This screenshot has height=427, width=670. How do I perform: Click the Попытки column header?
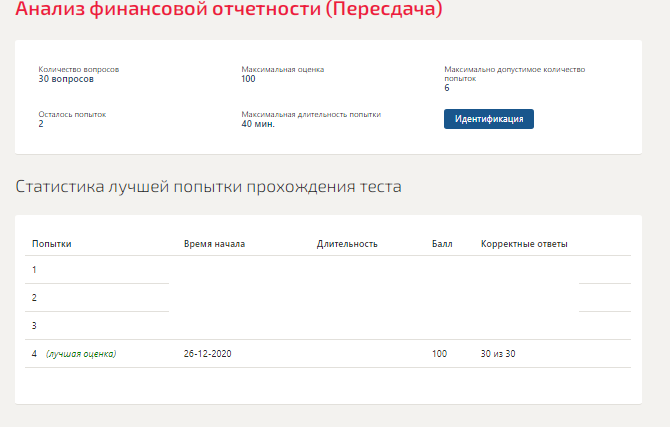pos(52,244)
